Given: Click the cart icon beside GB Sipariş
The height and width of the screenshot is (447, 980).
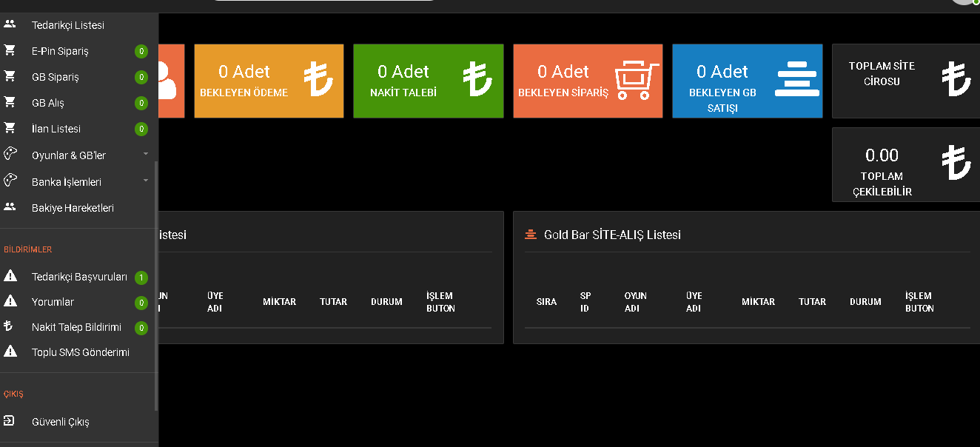Looking at the screenshot, I should click(10, 77).
